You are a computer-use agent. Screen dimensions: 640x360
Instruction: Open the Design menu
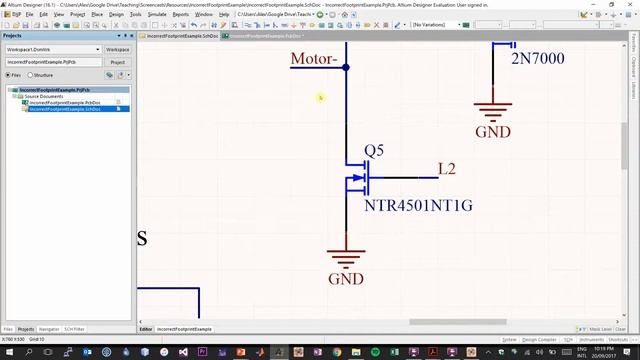click(116, 14)
